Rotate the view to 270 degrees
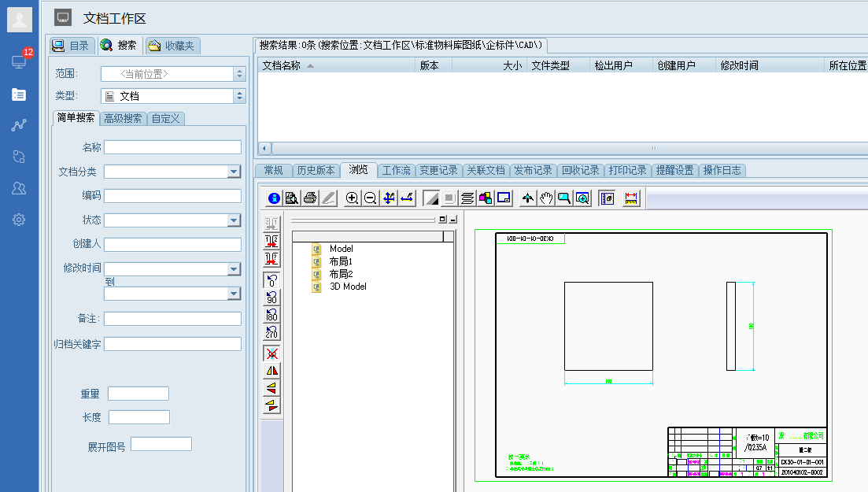Viewport: 868px width, 492px height. pyautogui.click(x=271, y=332)
